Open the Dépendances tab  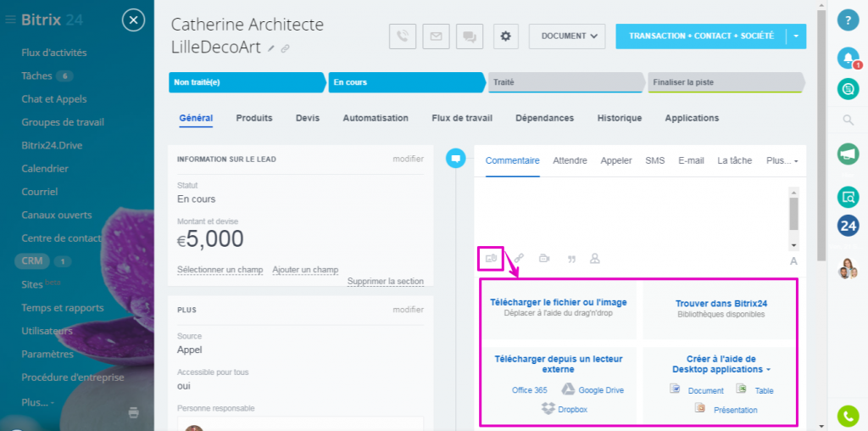(544, 118)
